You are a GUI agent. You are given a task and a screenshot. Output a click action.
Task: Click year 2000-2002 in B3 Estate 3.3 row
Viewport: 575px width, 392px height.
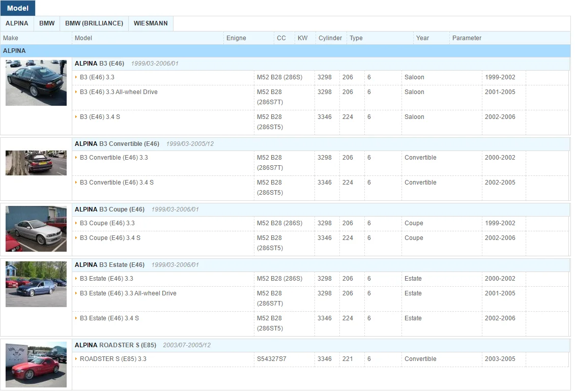point(500,279)
